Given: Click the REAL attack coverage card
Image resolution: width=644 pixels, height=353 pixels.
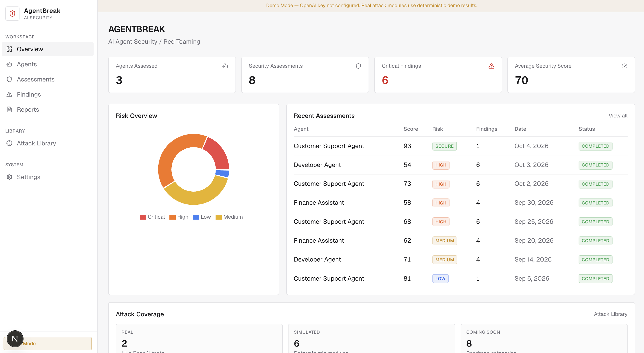Looking at the screenshot, I should click(199, 339).
